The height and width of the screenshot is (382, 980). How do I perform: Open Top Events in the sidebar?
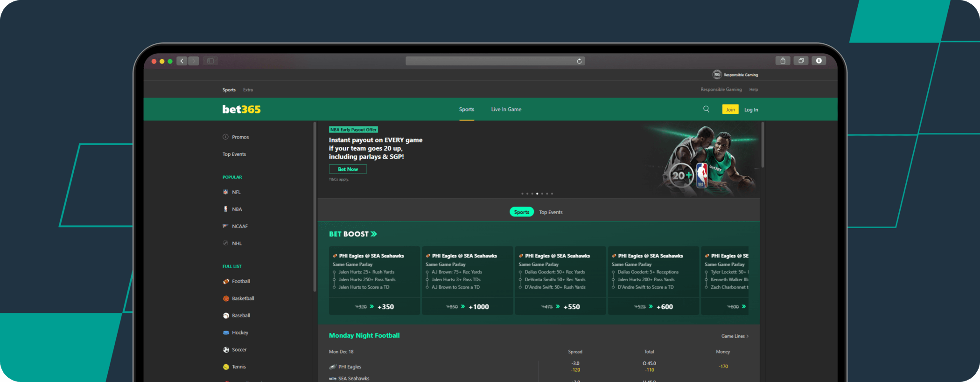click(234, 154)
